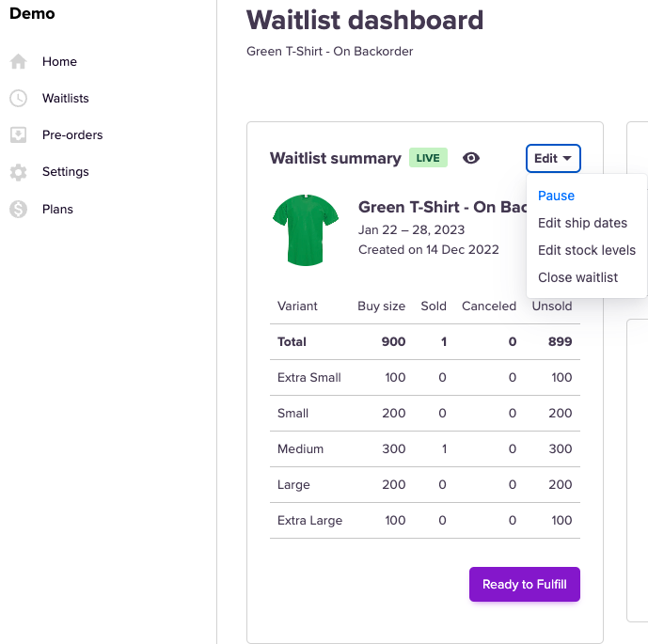The image size is (648, 644).
Task: Toggle the eye visibility icon
Action: pos(471,158)
